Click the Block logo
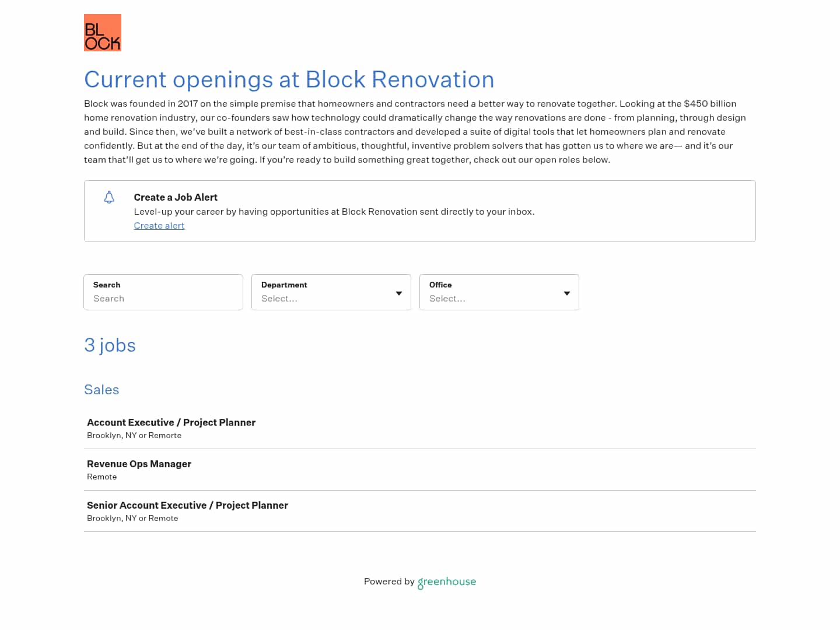Image resolution: width=840 pixels, height=630 pixels. click(103, 33)
